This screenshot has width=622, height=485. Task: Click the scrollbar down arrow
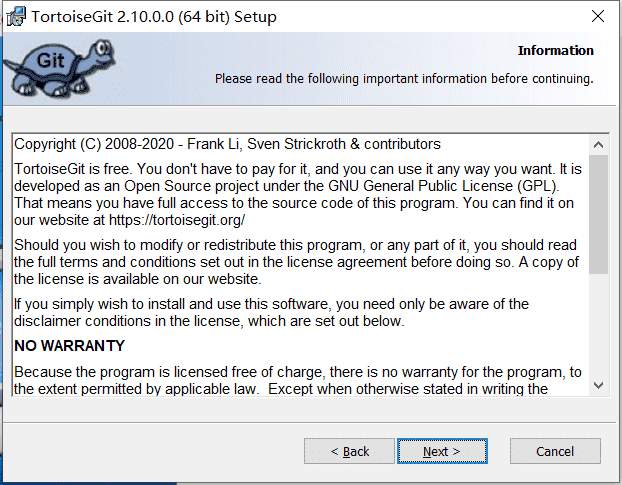pyautogui.click(x=598, y=385)
